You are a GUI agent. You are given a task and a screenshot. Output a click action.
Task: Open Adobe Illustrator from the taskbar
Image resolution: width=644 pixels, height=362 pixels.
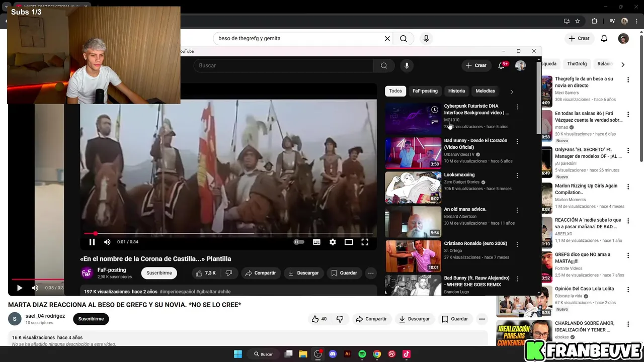click(347, 354)
